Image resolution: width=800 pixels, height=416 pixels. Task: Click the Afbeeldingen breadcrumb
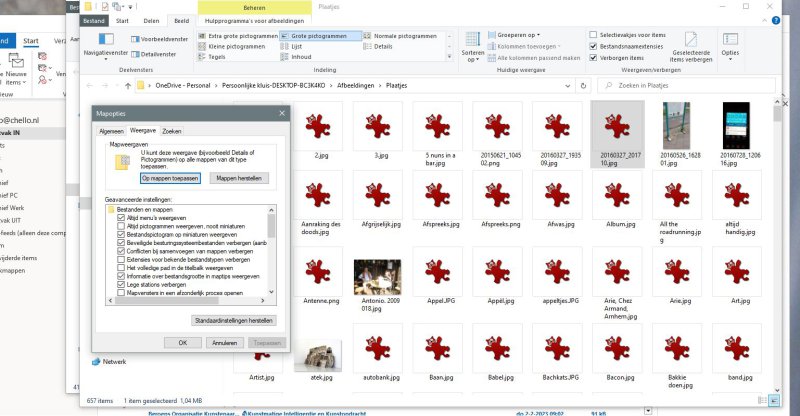tap(356, 86)
